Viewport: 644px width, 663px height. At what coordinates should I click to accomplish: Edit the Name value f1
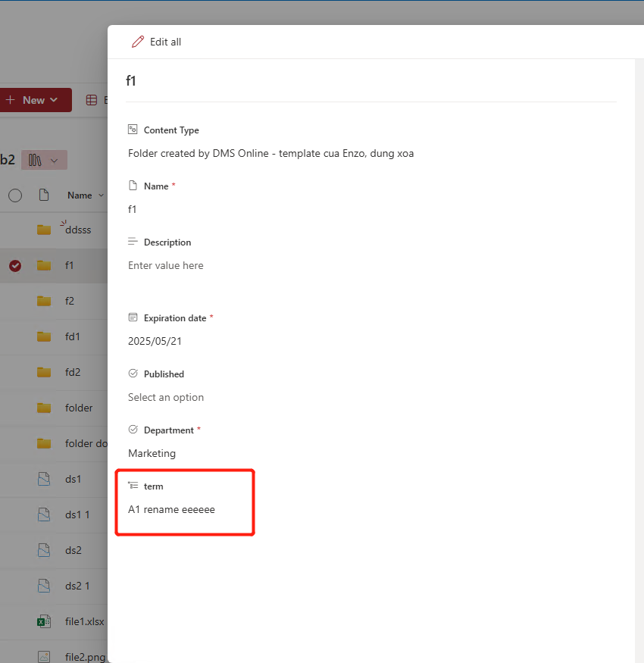coord(132,209)
